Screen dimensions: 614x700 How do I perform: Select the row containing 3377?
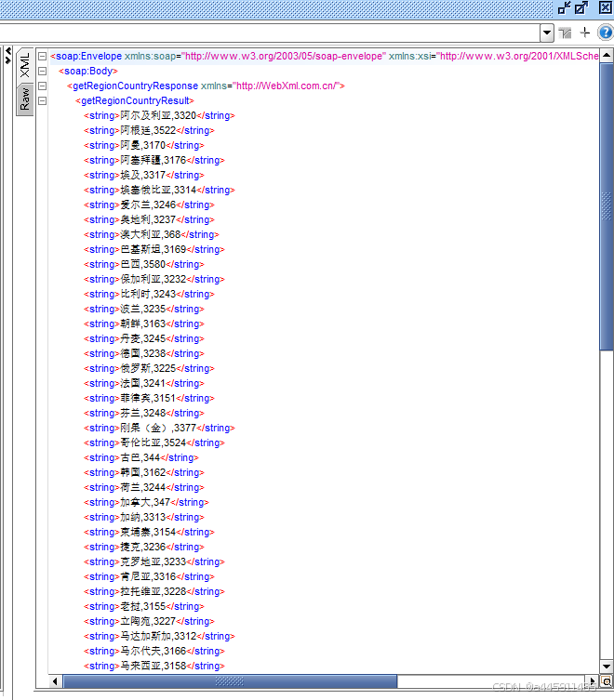pos(159,429)
